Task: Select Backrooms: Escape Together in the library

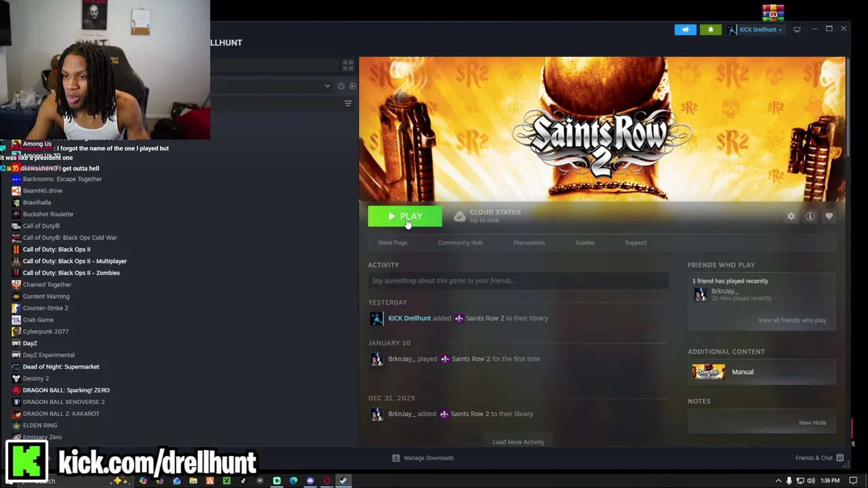Action: [x=62, y=179]
